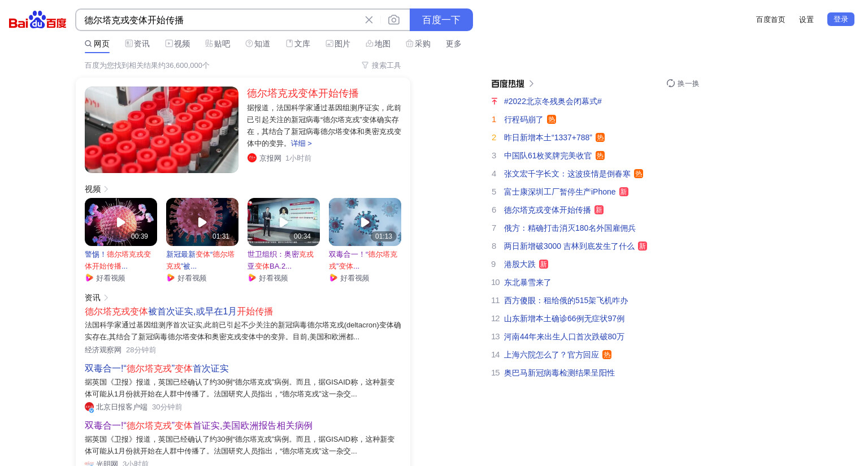Open article 德尔塔克戎变体被首次证实
The image size is (868, 466).
179,312
